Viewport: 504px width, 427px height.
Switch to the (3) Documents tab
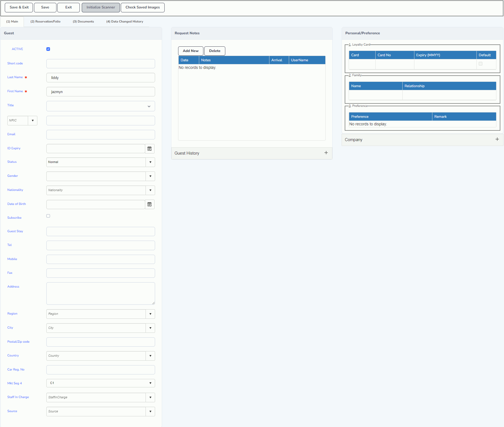pyautogui.click(x=83, y=22)
